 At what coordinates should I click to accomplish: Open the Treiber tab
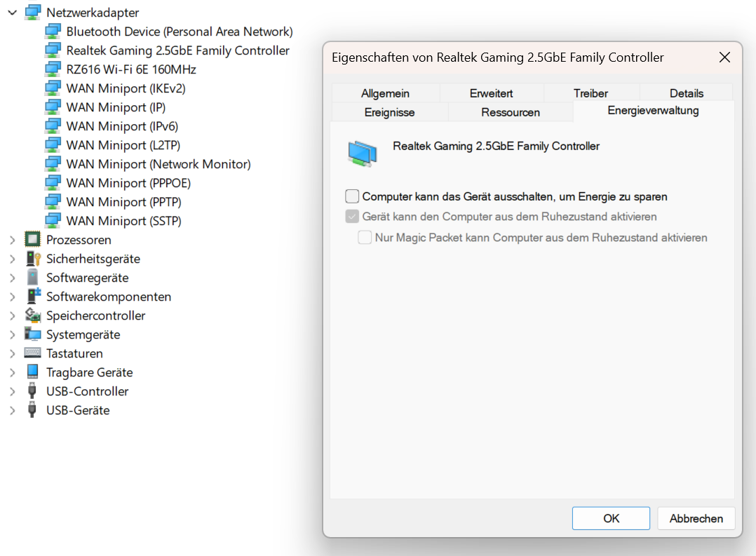[590, 93]
